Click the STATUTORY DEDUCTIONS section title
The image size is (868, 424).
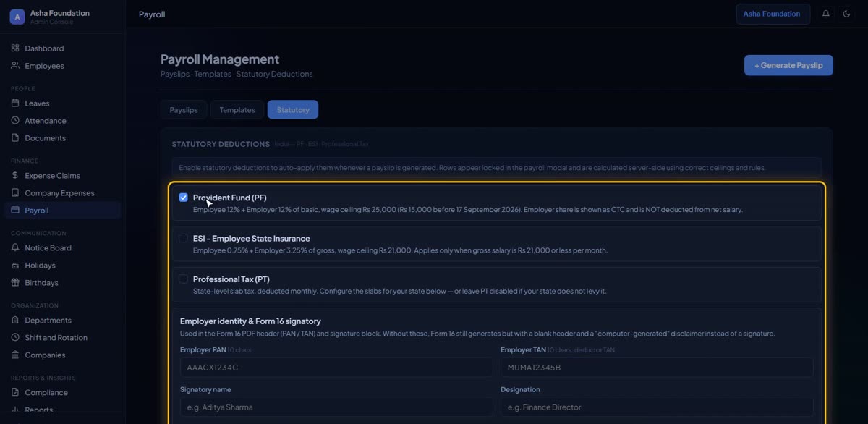tap(221, 144)
